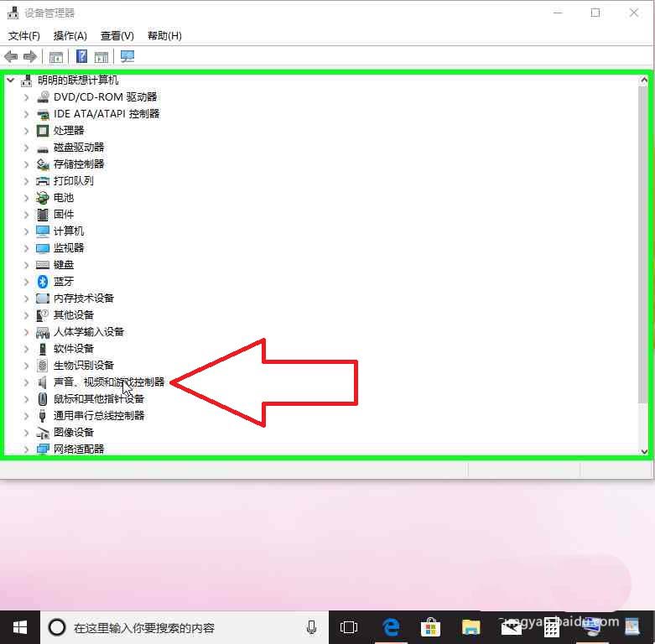Collapse the 明明的联想计算机 root node

(10, 80)
